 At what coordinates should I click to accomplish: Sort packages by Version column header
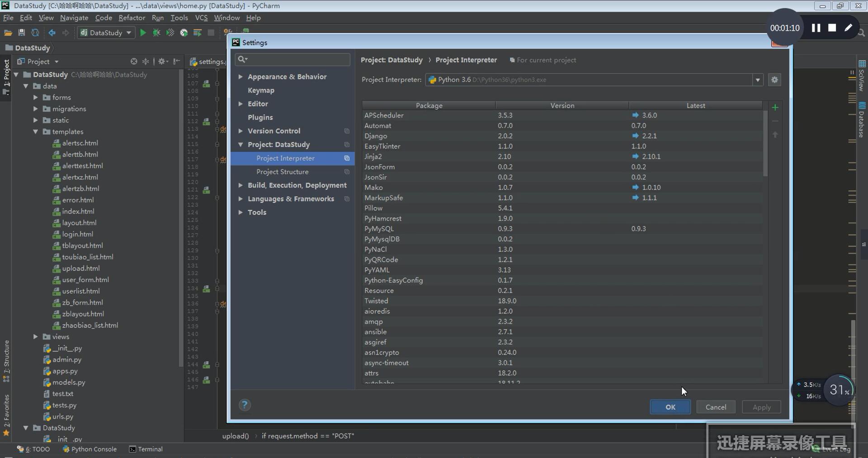click(562, 105)
